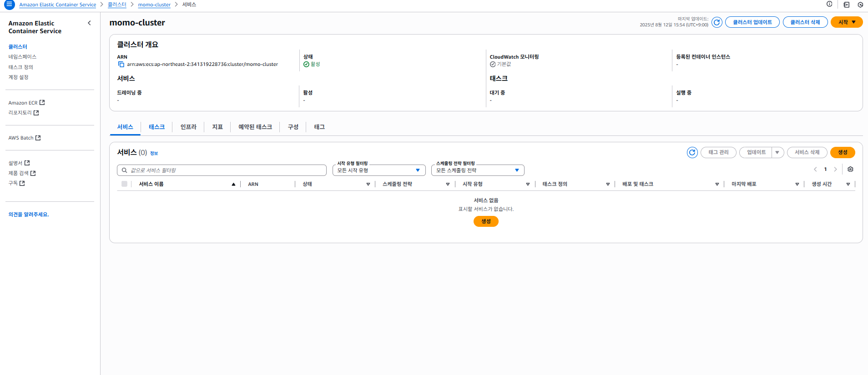
Task: Click page number 1 in pagination
Action: click(825, 170)
